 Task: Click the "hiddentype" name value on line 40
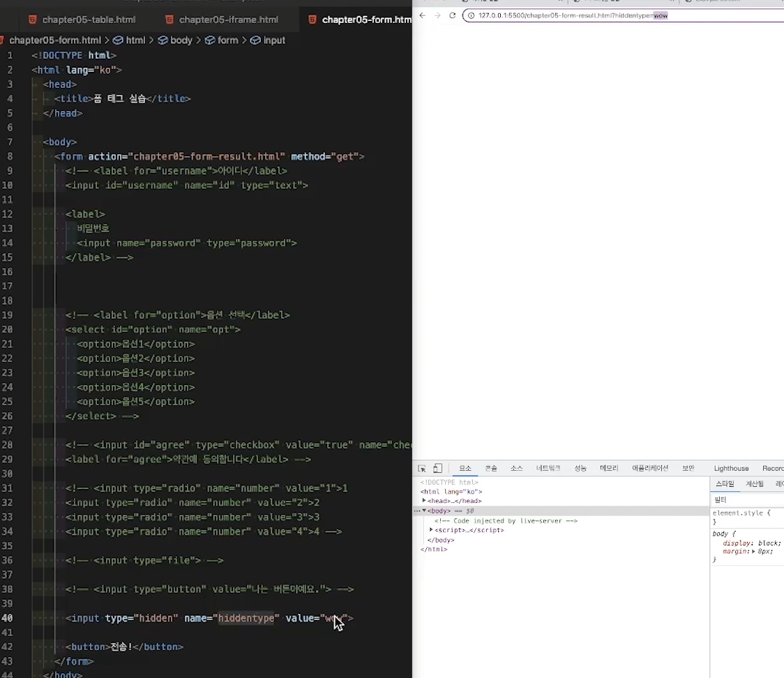pos(246,618)
